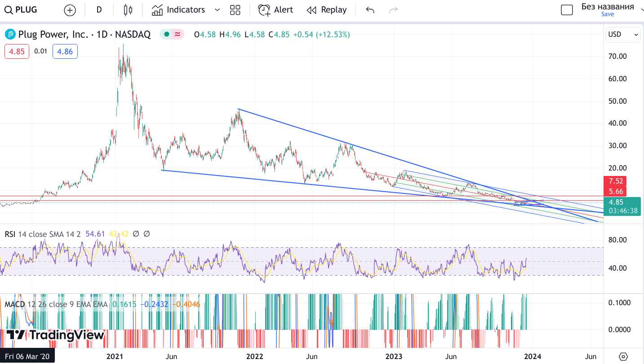Open candlestick chart type selector

[129, 10]
